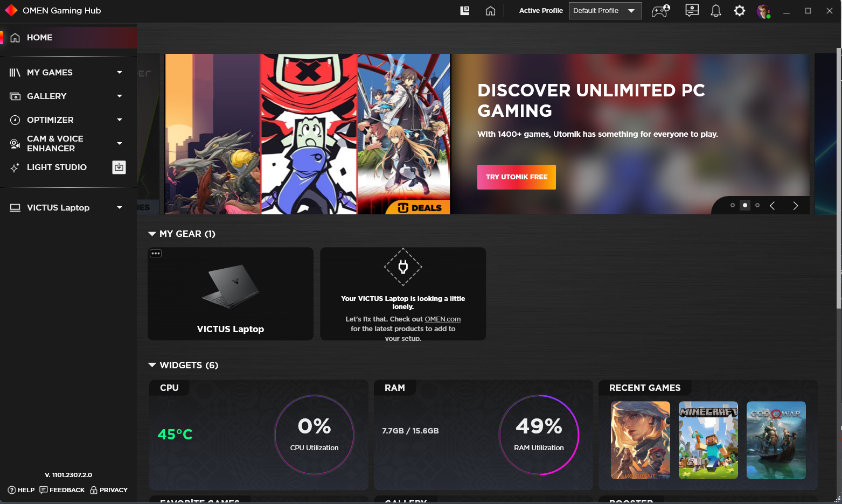Select the second banner slide dot

point(745,205)
